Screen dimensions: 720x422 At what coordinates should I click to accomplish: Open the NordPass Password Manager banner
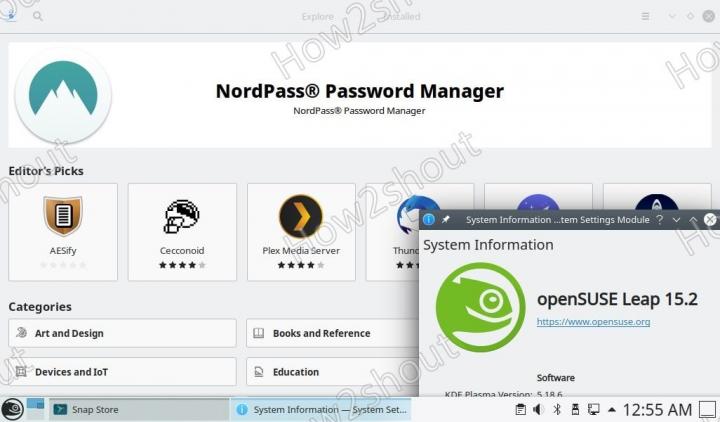coord(360,96)
